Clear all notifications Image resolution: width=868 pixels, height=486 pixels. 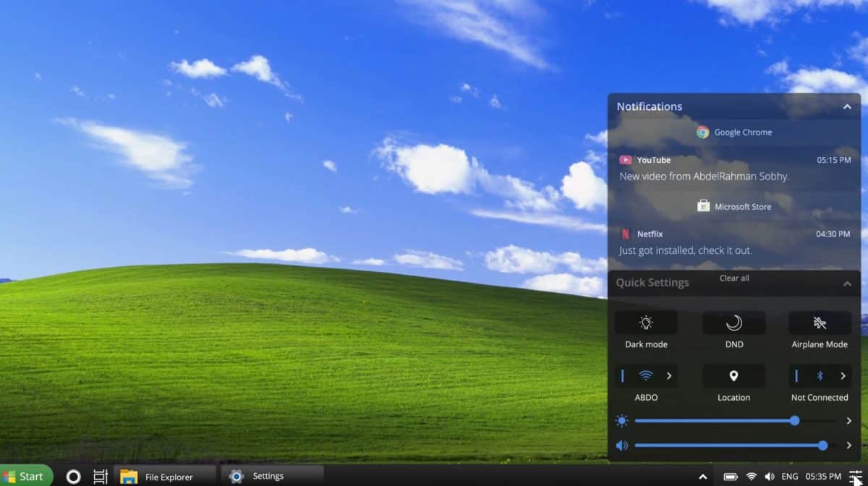click(733, 276)
